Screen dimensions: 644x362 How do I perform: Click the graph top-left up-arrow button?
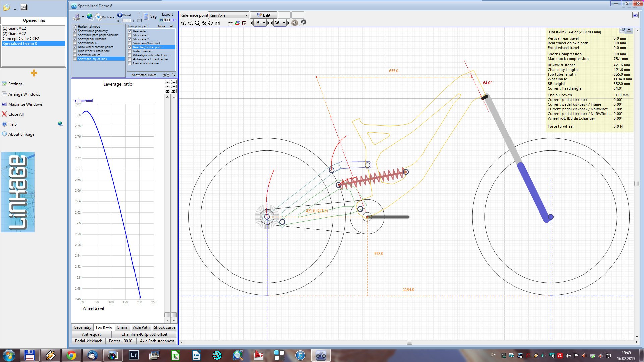click(167, 82)
